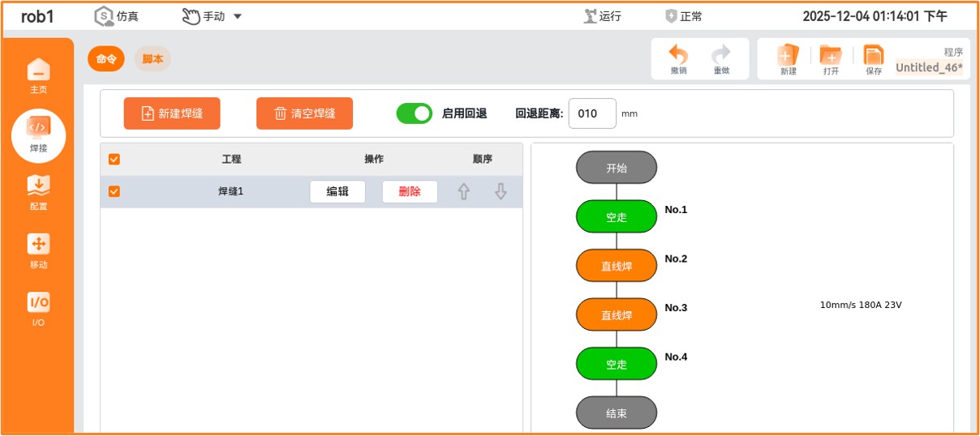The height and width of the screenshot is (436, 980).
Task: Click the 重做 redo arrow icon
Action: [721, 56]
